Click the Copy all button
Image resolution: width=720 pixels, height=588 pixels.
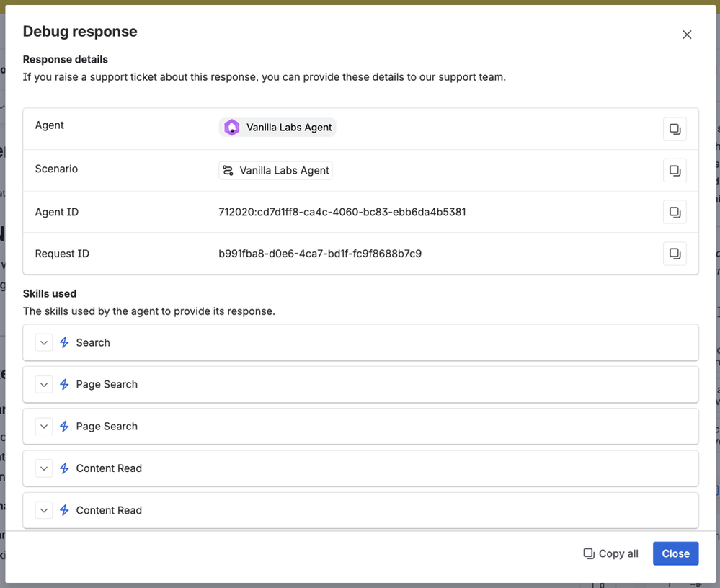coord(610,553)
